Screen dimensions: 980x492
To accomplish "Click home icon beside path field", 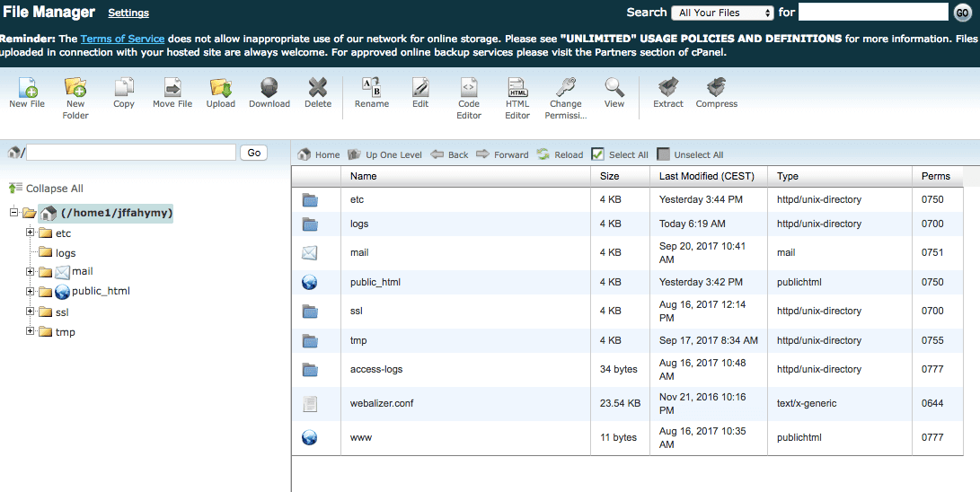I will click(x=13, y=152).
